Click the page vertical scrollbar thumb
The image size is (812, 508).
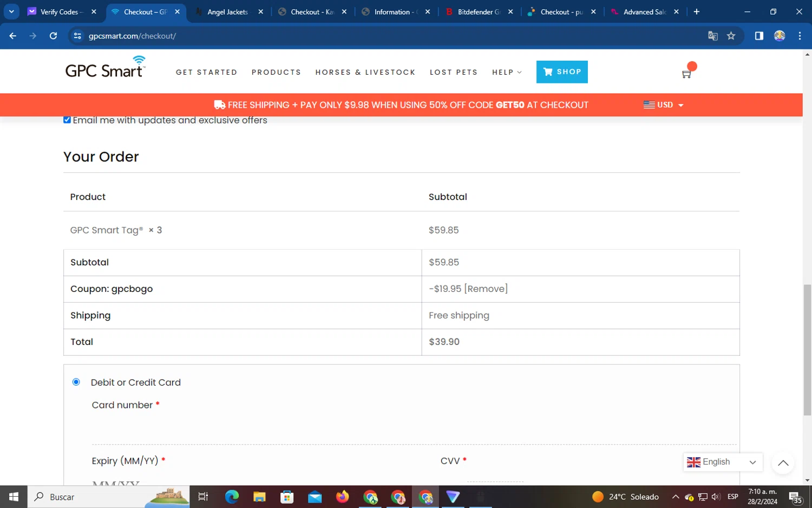click(807, 350)
